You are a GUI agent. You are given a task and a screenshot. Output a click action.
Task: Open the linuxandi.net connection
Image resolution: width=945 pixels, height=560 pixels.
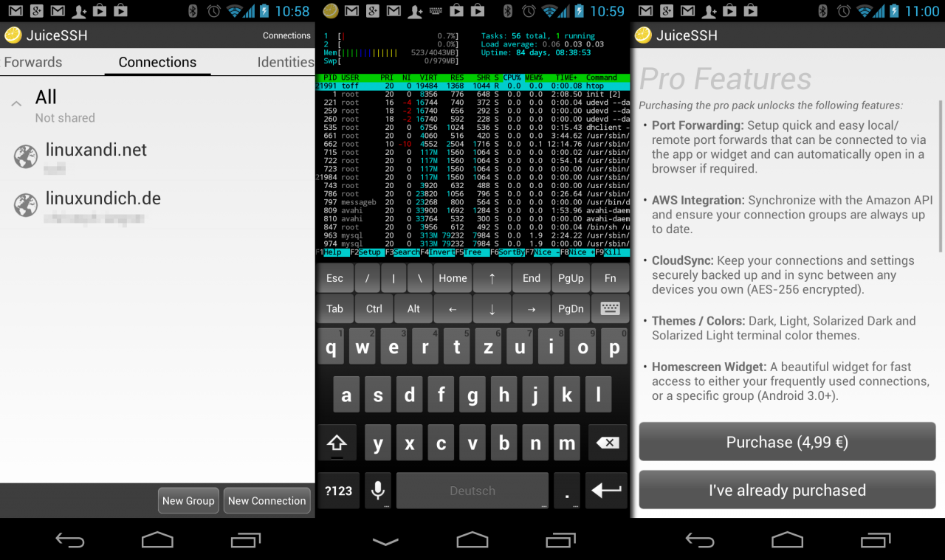pos(157,156)
